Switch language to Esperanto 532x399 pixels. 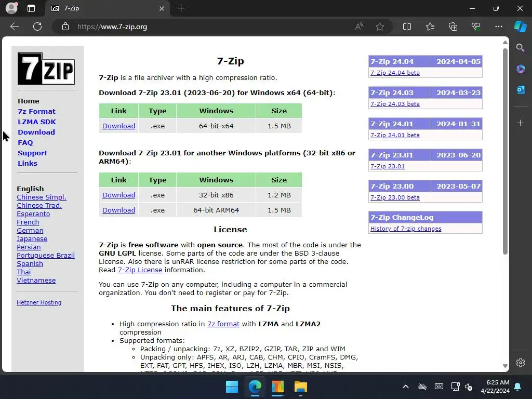pyautogui.click(x=33, y=214)
